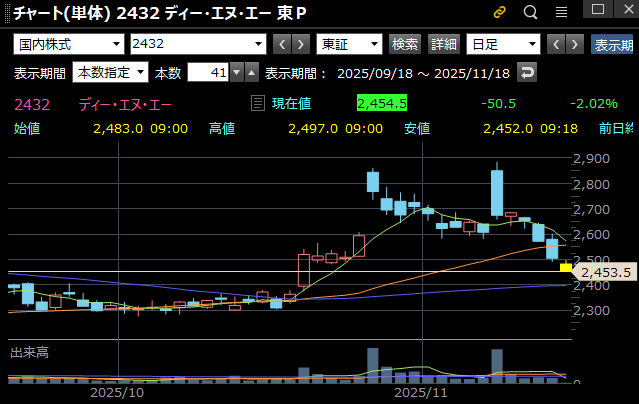Image resolution: width=639 pixels, height=404 pixels.
Task: Click next timeframe arrow beside 日足
Action: coord(574,44)
